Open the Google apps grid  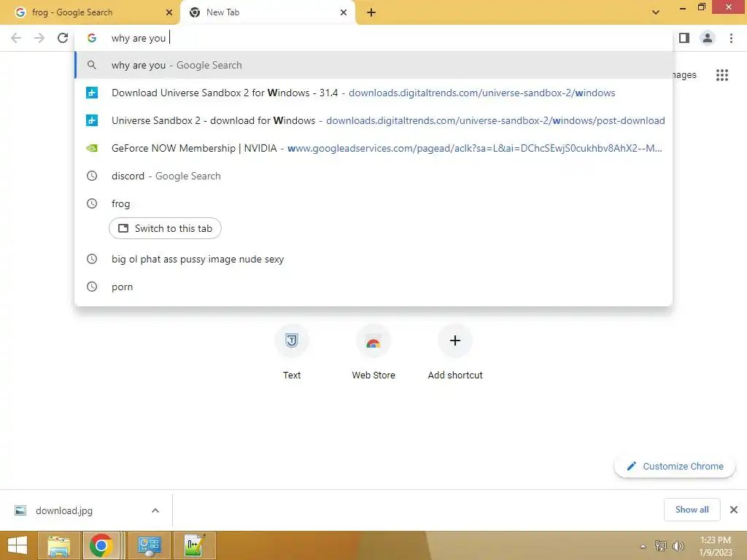coord(721,75)
